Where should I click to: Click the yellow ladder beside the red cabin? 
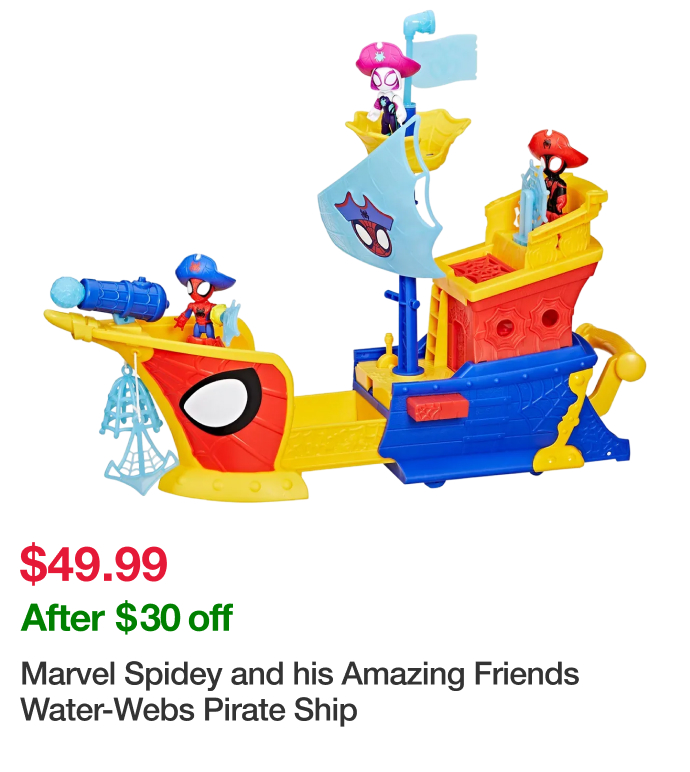click(436, 325)
